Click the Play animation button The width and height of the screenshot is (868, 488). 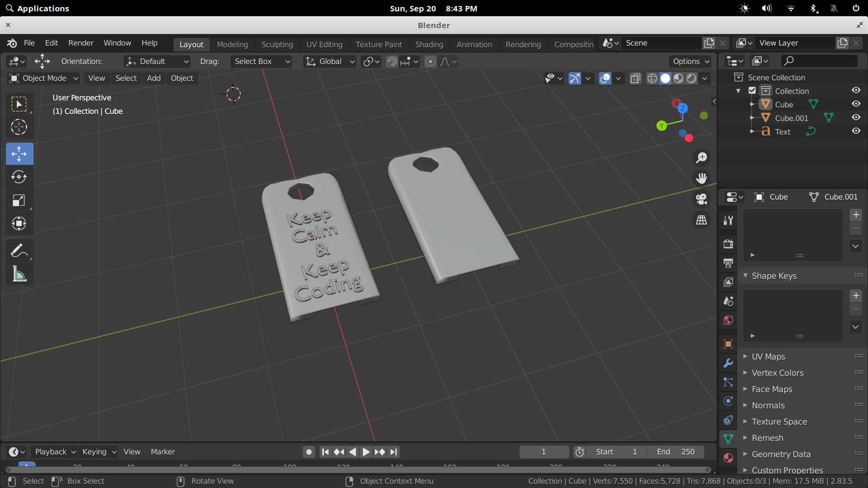pos(366,452)
